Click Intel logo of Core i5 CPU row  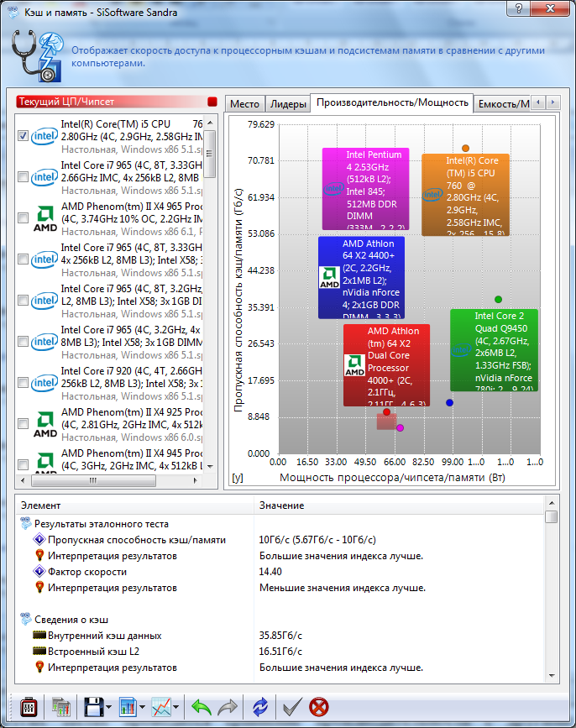(x=45, y=136)
